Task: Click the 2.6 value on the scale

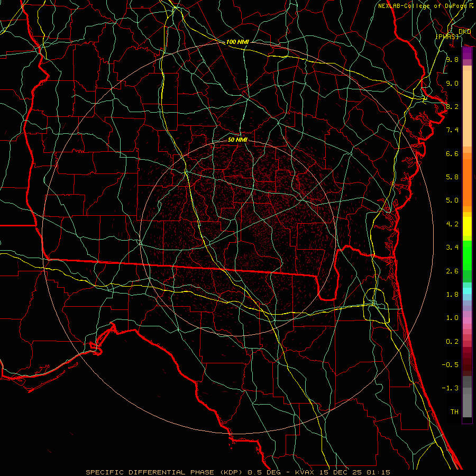Action: click(x=452, y=271)
